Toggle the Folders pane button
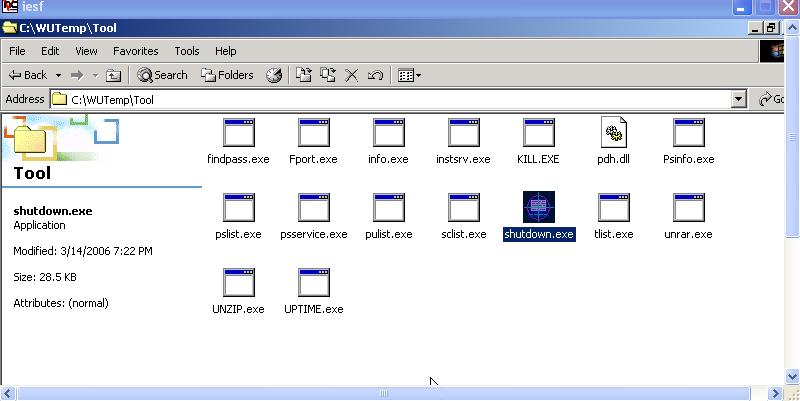Screen dimensions: 800x401 [x=227, y=75]
